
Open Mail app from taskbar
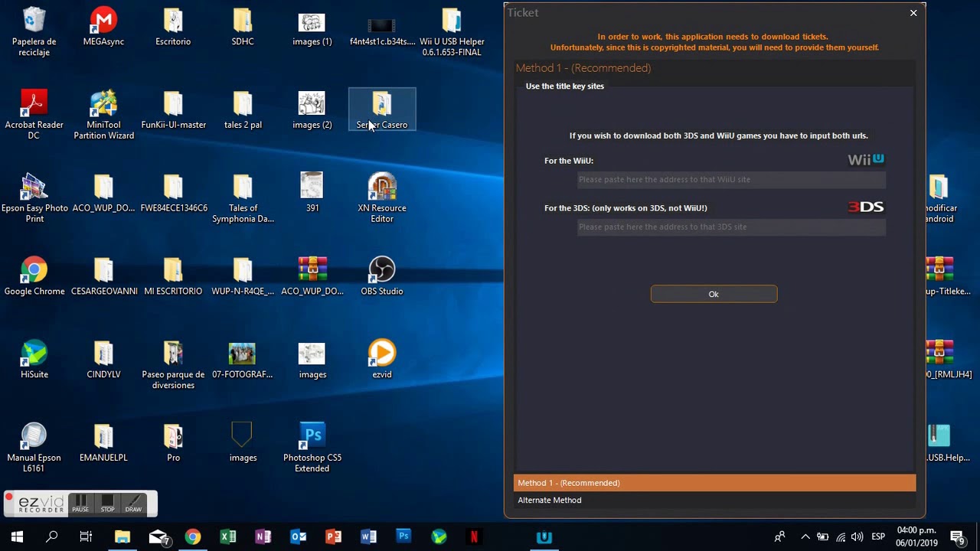158,537
